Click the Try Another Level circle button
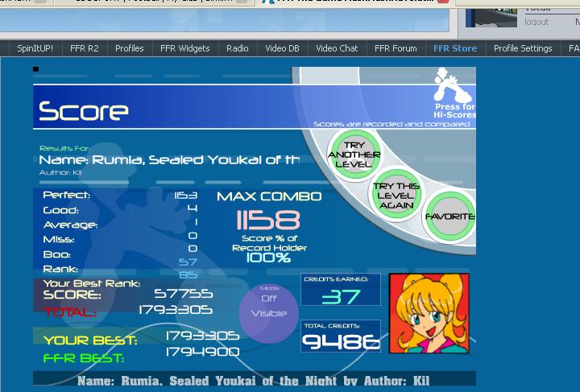The height and width of the screenshot is (392, 580). pyautogui.click(x=354, y=155)
